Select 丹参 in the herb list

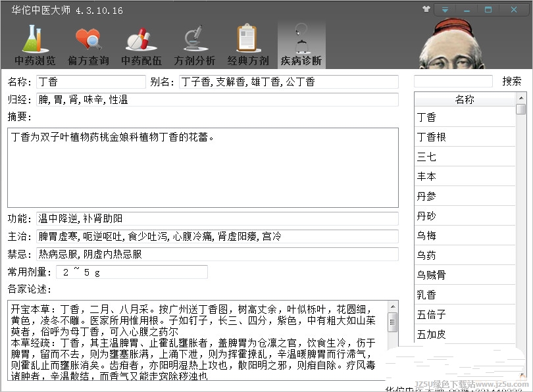[x=465, y=196]
